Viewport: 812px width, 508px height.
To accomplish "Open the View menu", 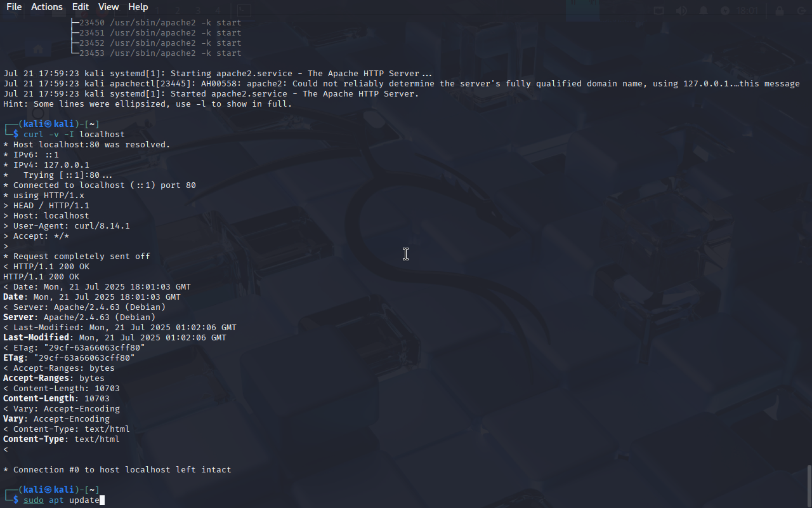I will [x=108, y=7].
